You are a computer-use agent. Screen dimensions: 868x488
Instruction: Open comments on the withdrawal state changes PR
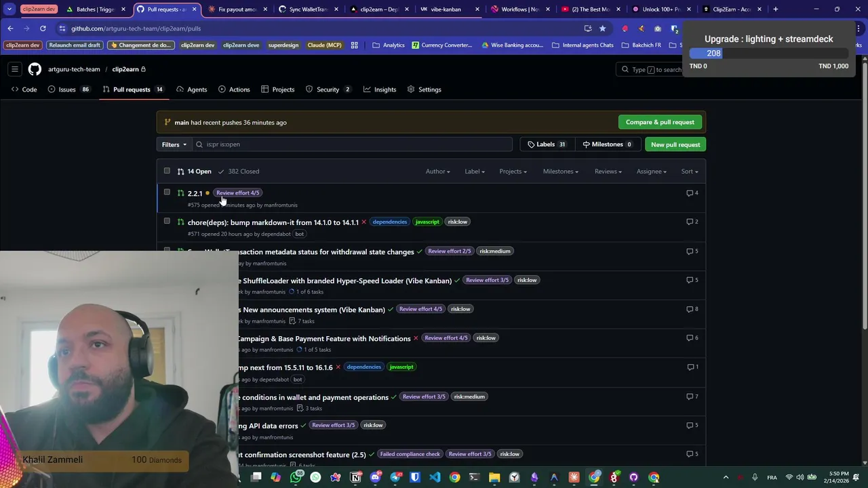click(x=692, y=251)
